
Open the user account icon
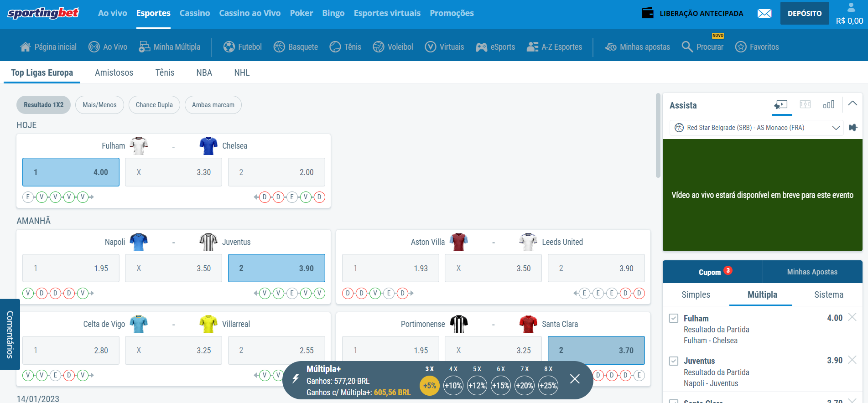tap(851, 7)
